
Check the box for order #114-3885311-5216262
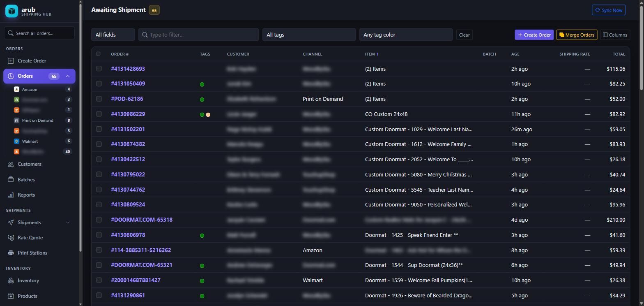click(99, 250)
